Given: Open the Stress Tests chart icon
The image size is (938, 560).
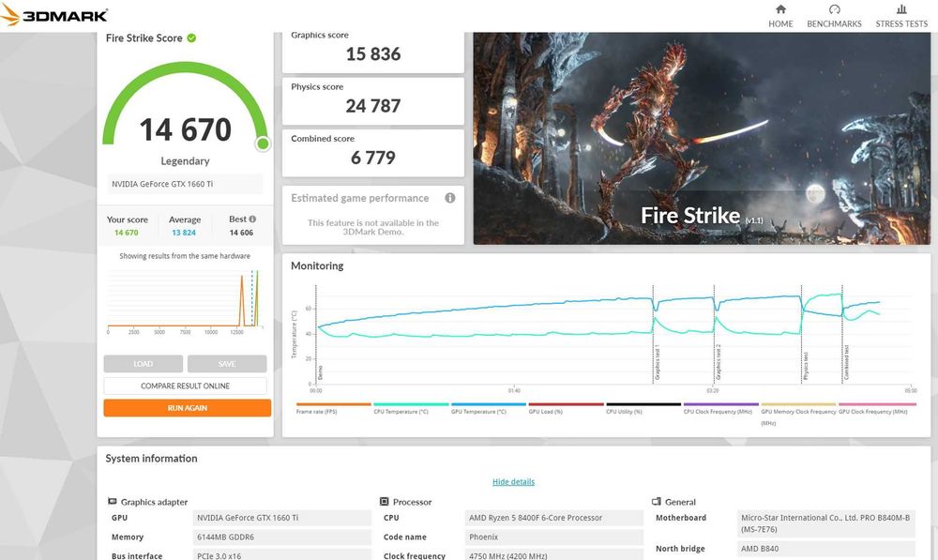Looking at the screenshot, I should pos(901,9).
